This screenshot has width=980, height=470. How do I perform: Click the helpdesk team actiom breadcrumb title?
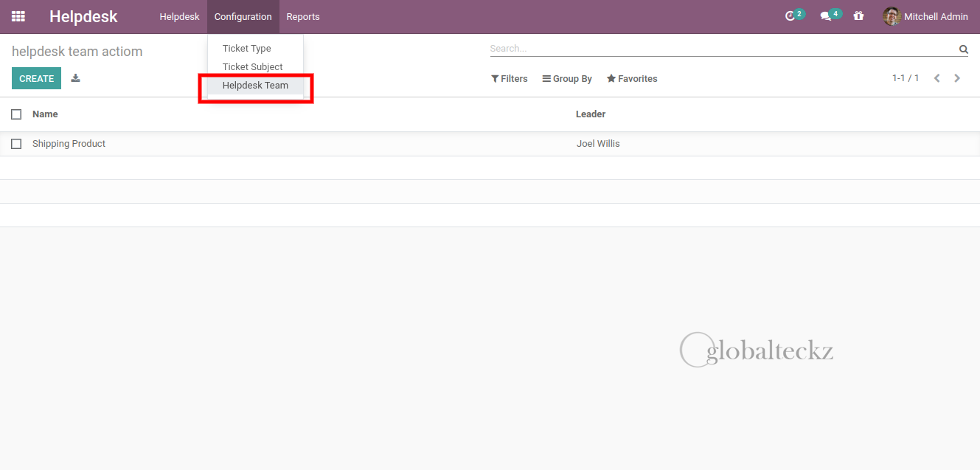pos(77,52)
